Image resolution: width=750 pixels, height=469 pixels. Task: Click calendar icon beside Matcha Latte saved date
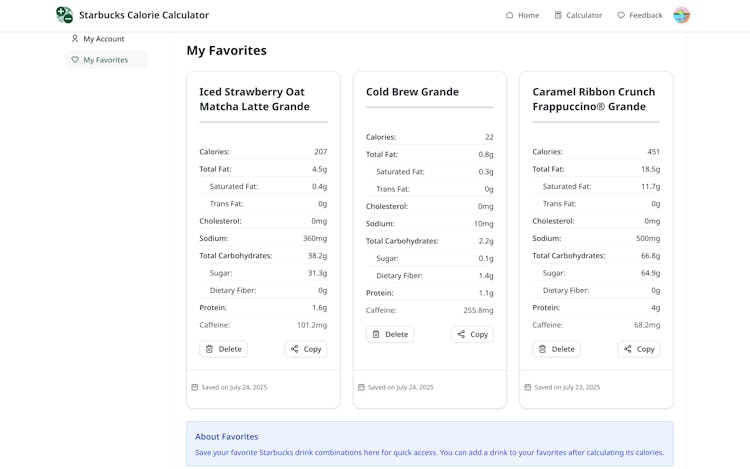pyautogui.click(x=195, y=387)
